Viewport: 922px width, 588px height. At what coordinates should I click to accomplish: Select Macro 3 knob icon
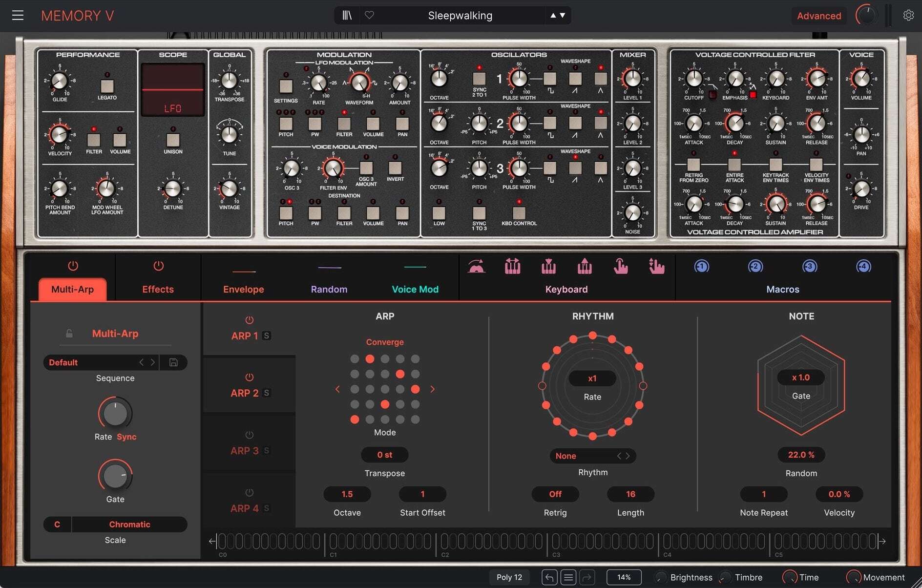click(810, 266)
